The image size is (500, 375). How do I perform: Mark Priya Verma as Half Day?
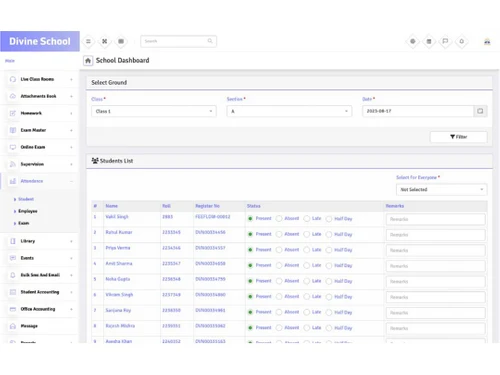tap(329, 250)
